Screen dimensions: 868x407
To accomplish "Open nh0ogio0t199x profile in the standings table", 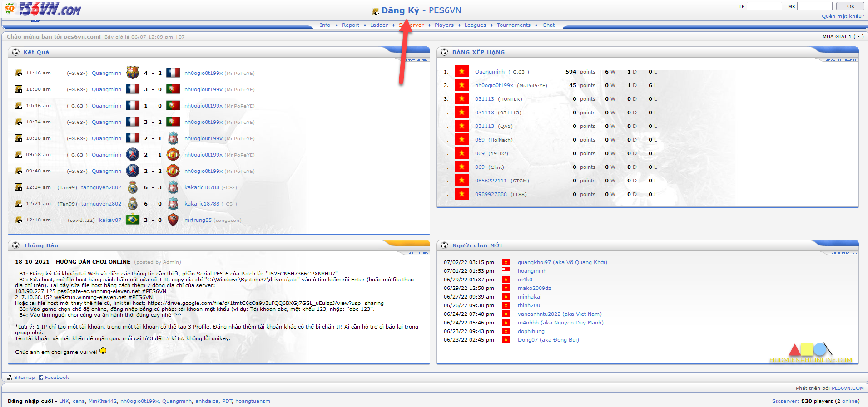I will coord(494,85).
